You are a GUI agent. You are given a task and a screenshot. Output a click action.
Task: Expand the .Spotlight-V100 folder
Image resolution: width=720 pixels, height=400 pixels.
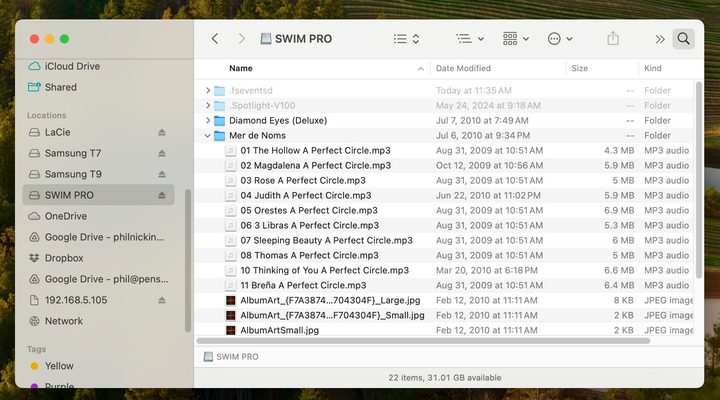(x=208, y=106)
